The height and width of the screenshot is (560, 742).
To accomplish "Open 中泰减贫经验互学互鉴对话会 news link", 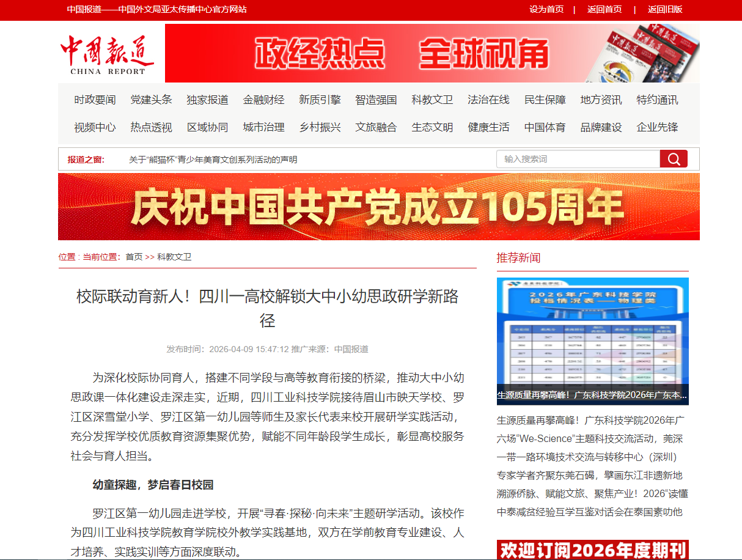I will (590, 511).
